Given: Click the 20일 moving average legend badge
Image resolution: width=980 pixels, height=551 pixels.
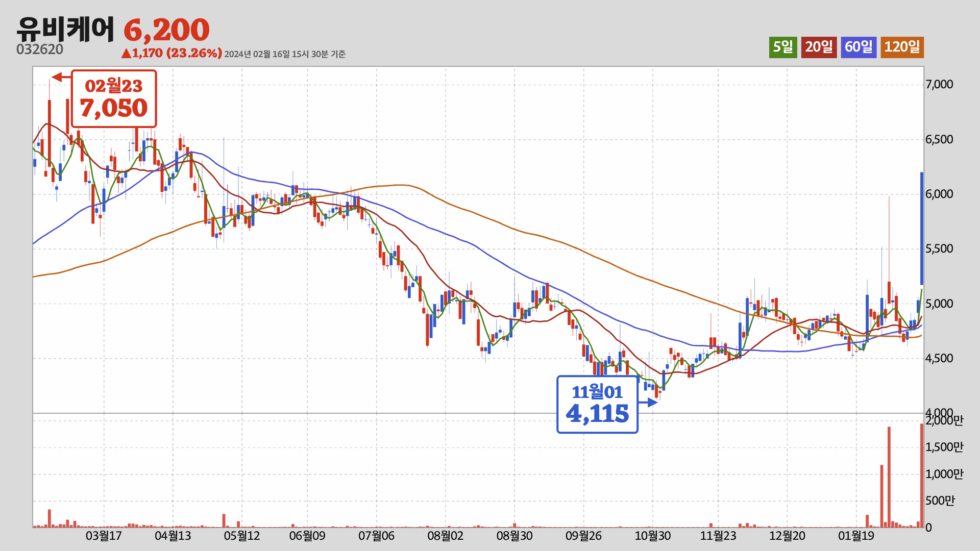Looking at the screenshot, I should coord(819,47).
